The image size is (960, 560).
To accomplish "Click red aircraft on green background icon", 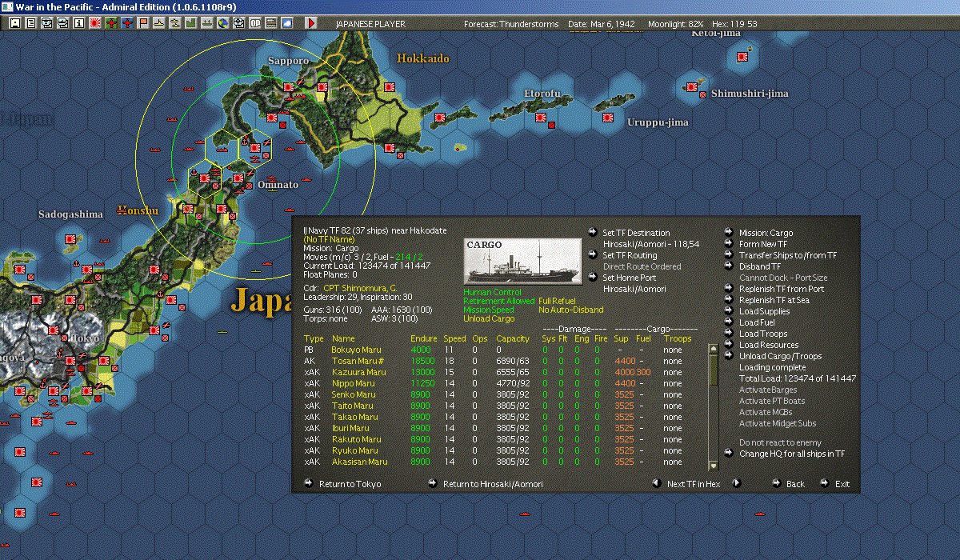I will [110, 23].
